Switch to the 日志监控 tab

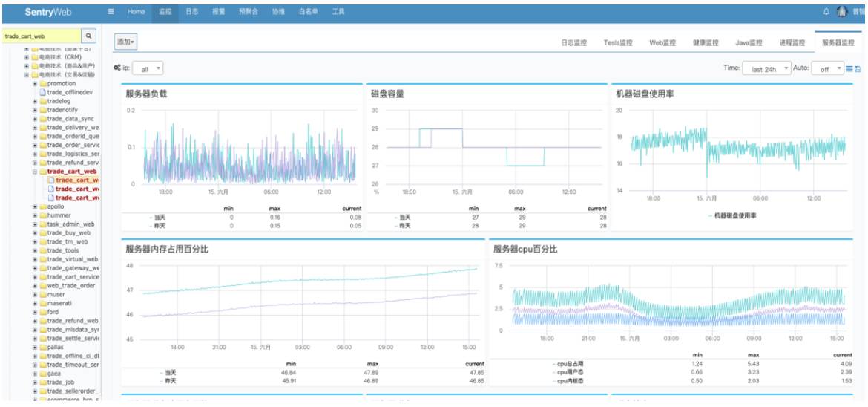574,42
